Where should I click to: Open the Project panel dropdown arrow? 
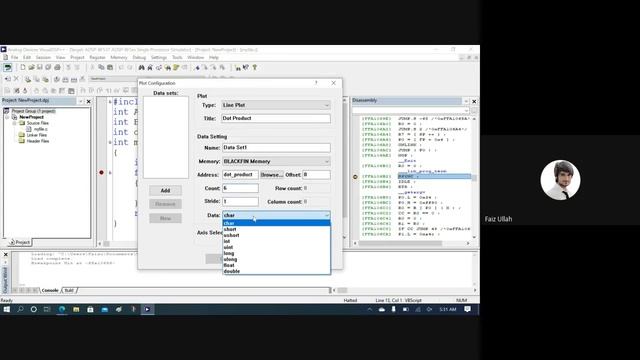(80, 101)
